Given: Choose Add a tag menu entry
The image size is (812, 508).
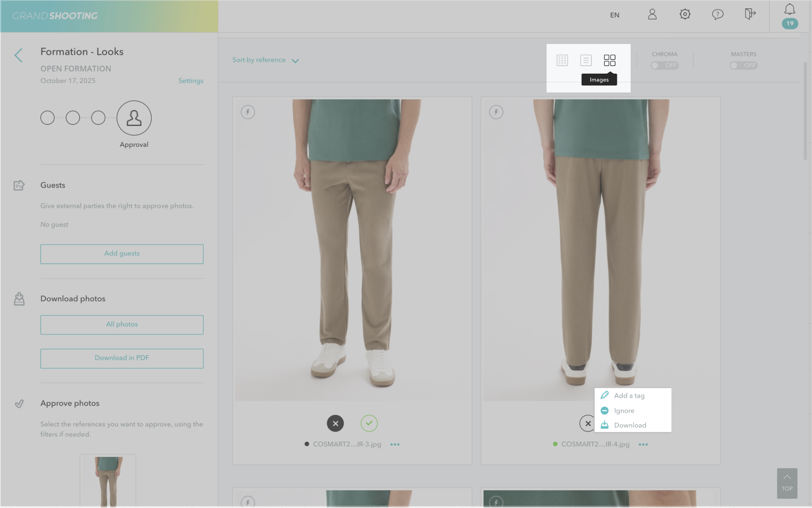Looking at the screenshot, I should (629, 395).
